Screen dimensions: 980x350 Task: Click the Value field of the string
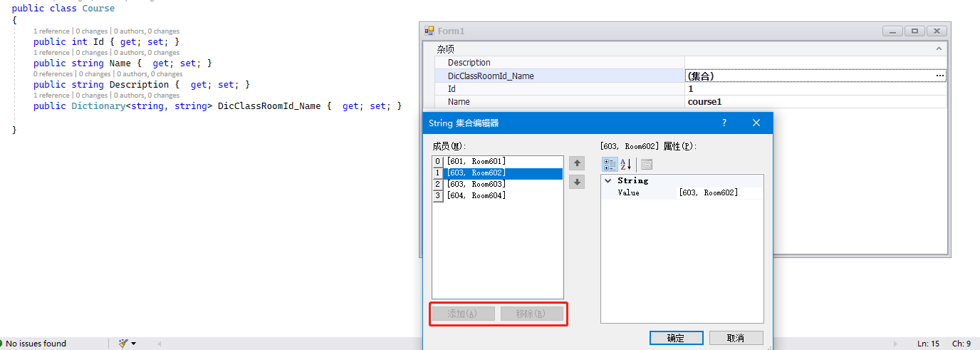pos(718,192)
